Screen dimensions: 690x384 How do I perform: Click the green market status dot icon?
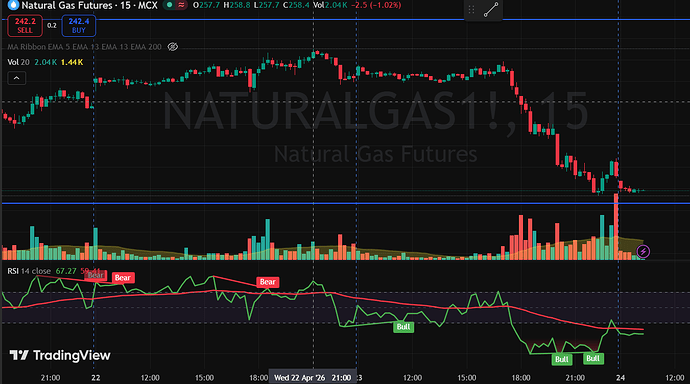(169, 5)
